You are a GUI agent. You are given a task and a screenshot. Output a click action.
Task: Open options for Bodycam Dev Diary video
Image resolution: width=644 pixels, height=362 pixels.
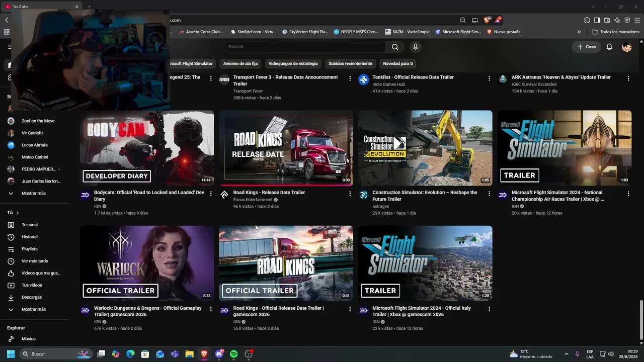[211, 194]
